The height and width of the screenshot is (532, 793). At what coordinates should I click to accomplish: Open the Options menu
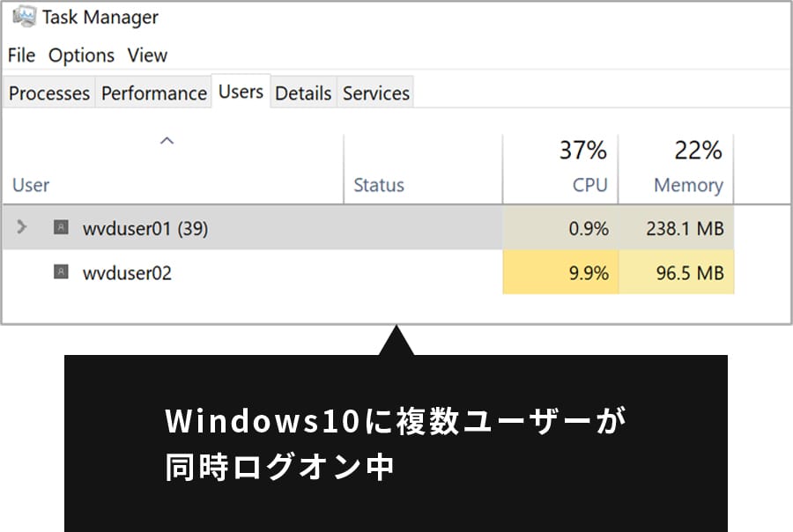(81, 55)
